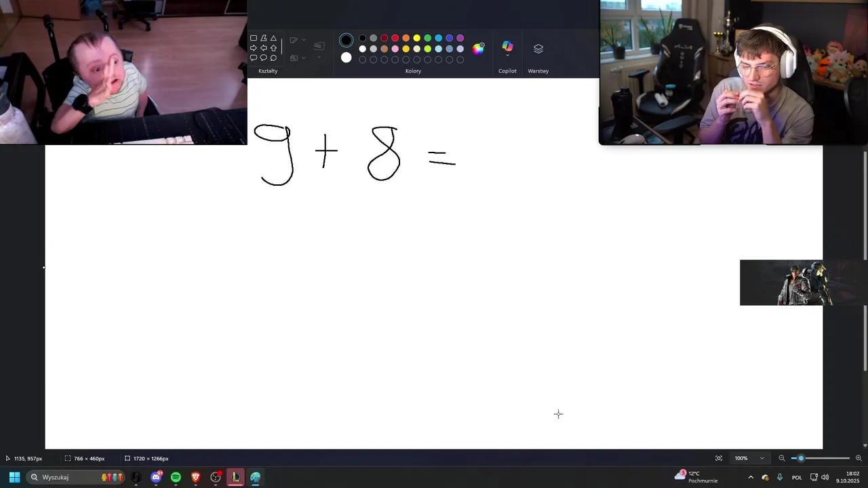Image resolution: width=868 pixels, height=488 pixels.
Task: Pick the brown palette swatch
Action: coord(384,49)
